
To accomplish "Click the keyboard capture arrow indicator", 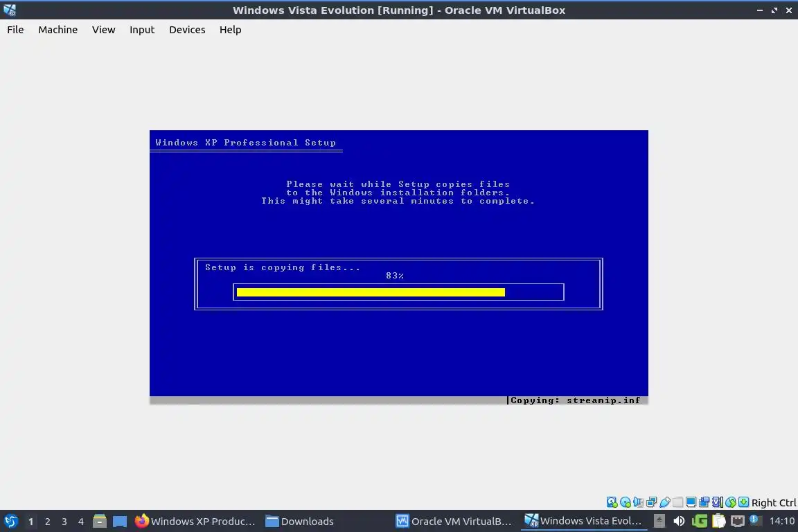I will click(743, 502).
